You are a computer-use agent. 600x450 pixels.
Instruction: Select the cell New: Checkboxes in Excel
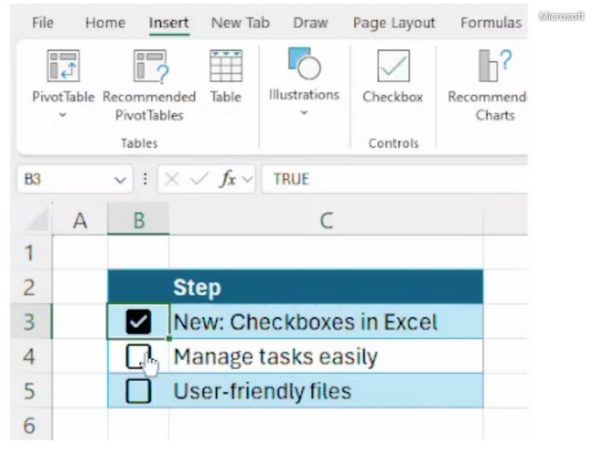pos(326,321)
